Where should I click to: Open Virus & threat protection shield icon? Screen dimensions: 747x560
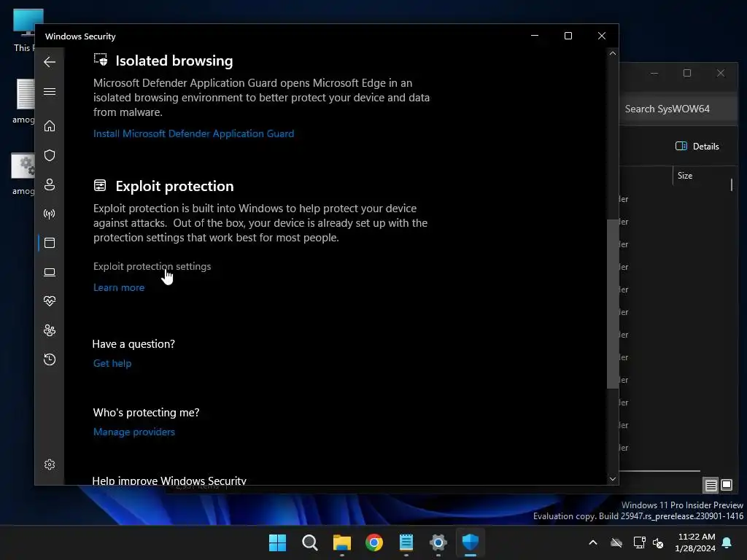point(50,155)
